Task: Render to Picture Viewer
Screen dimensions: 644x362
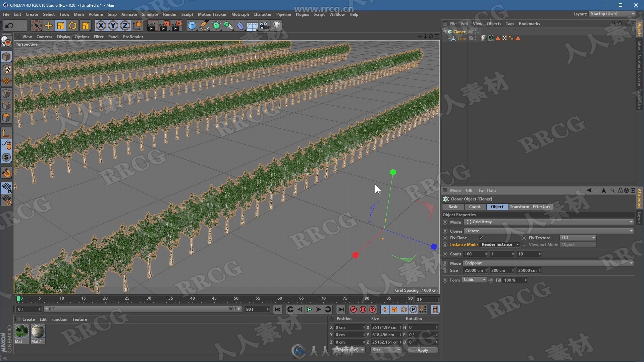Action: click(164, 26)
